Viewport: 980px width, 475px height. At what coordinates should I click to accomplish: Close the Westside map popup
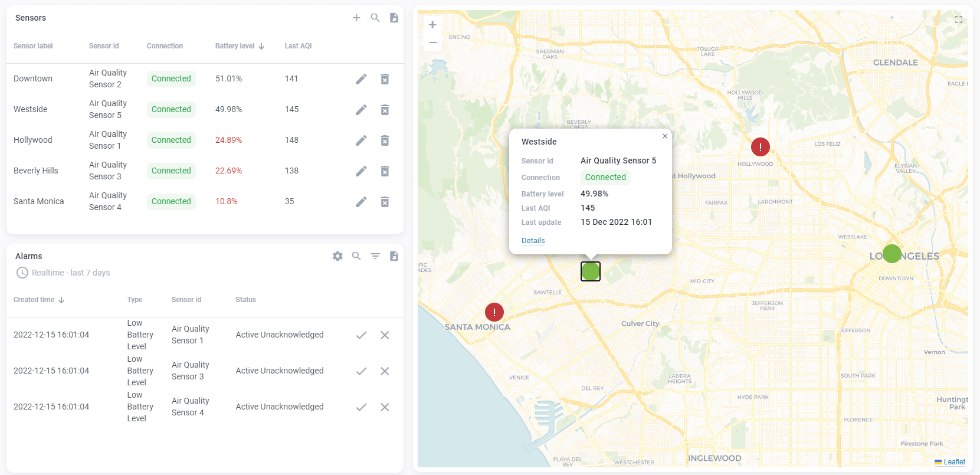pos(665,136)
